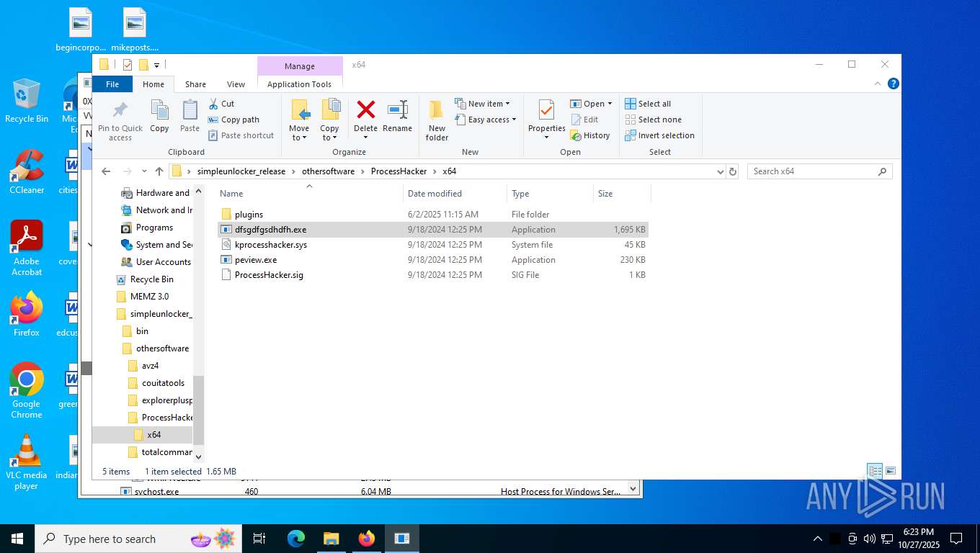Image resolution: width=980 pixels, height=553 pixels.
Task: Show file History
Action: point(590,135)
